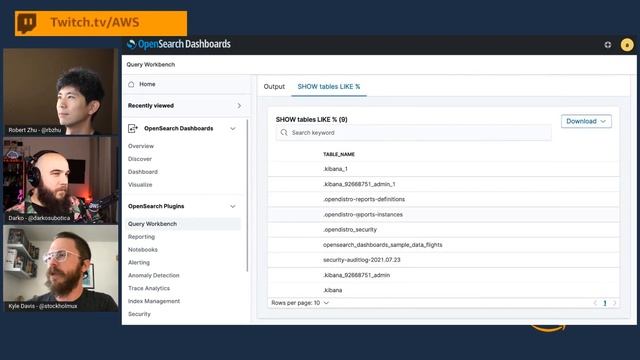Select the last .kibana row
The image size is (640, 360).
click(x=444, y=290)
